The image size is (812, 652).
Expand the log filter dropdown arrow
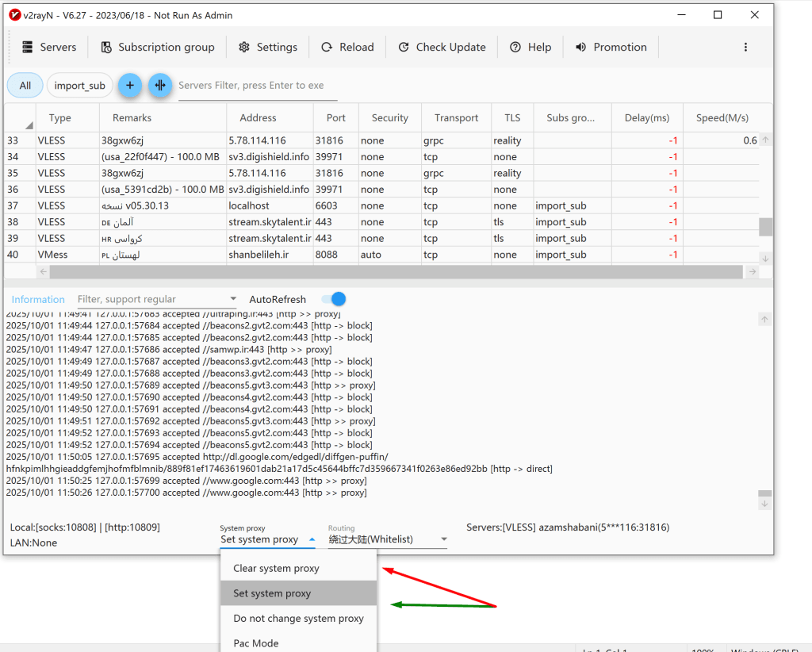(232, 299)
